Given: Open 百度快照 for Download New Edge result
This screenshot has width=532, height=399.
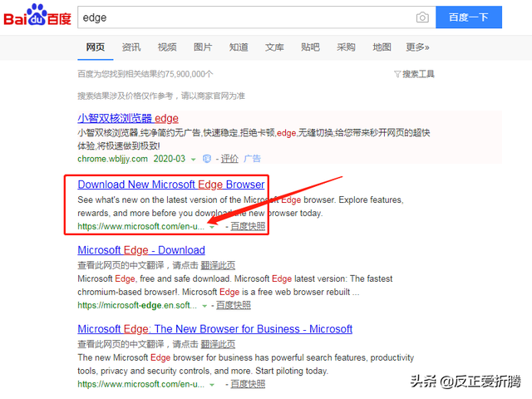Looking at the screenshot, I should [248, 226].
